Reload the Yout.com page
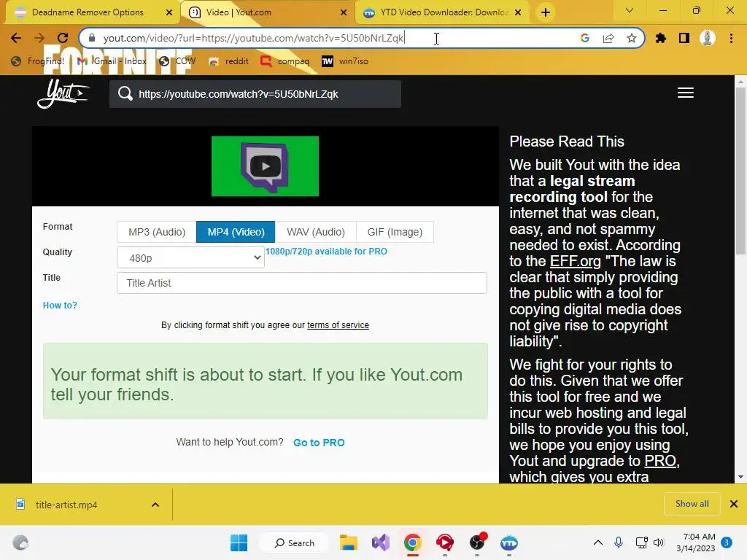 pos(63,38)
